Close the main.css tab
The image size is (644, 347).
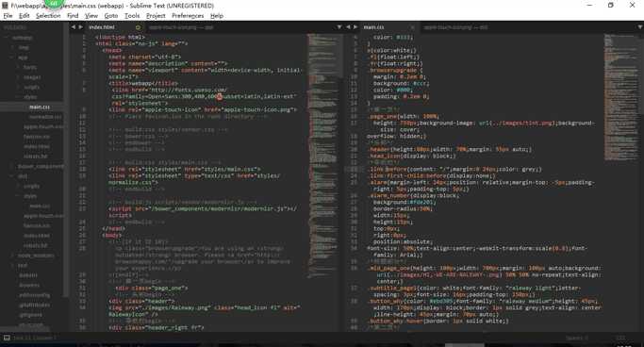click(x=412, y=27)
